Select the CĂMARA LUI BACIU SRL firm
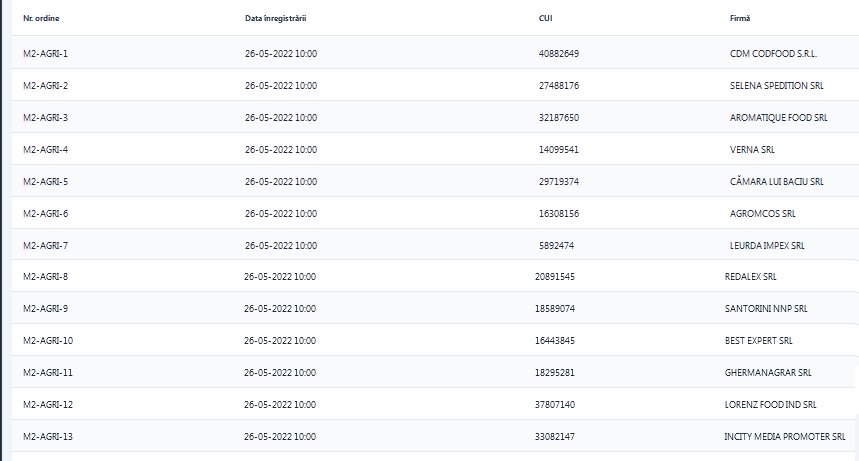859x461 pixels. (776, 182)
